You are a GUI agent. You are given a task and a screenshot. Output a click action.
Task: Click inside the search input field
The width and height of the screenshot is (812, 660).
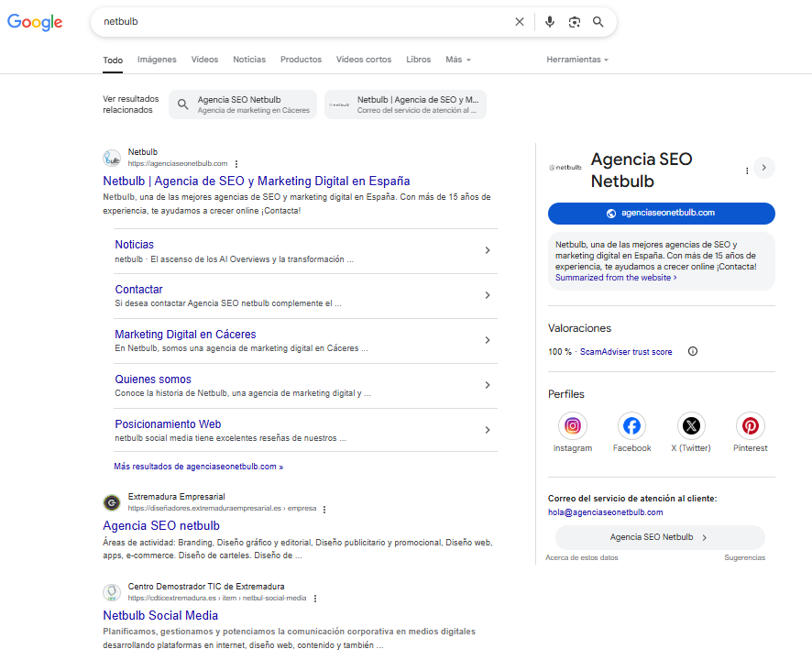click(x=275, y=21)
